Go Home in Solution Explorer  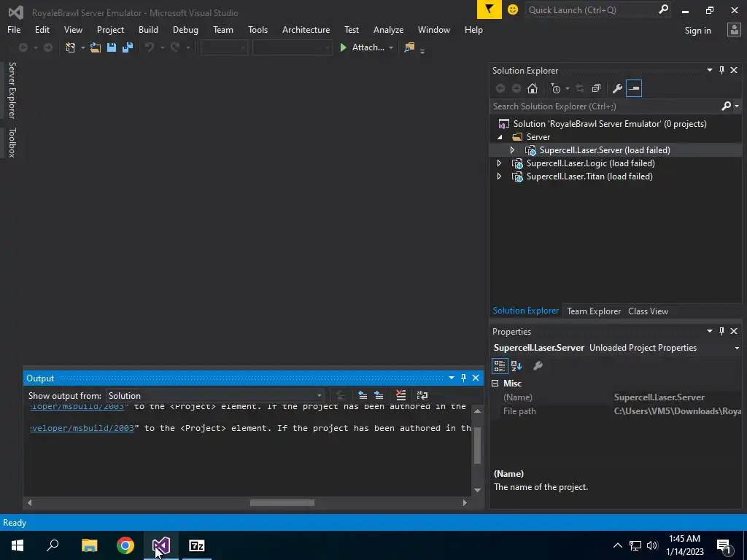(532, 88)
